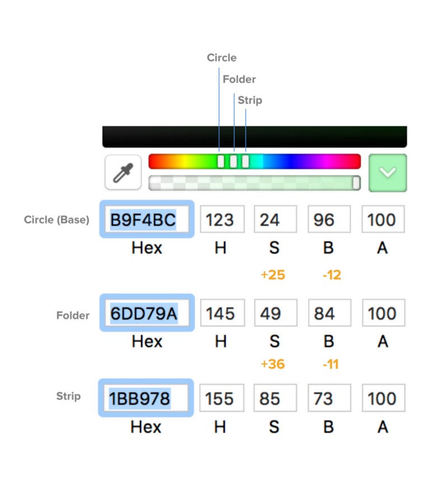The image size is (448, 499).
Task: Click the Hex field showing B9F4BC
Action: (x=147, y=220)
